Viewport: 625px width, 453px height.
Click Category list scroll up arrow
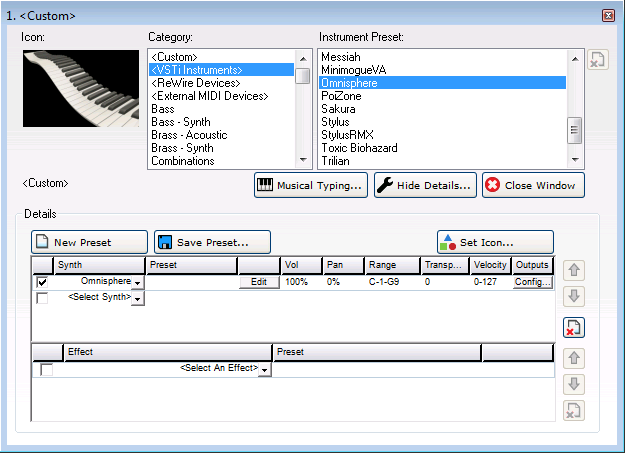[303, 58]
